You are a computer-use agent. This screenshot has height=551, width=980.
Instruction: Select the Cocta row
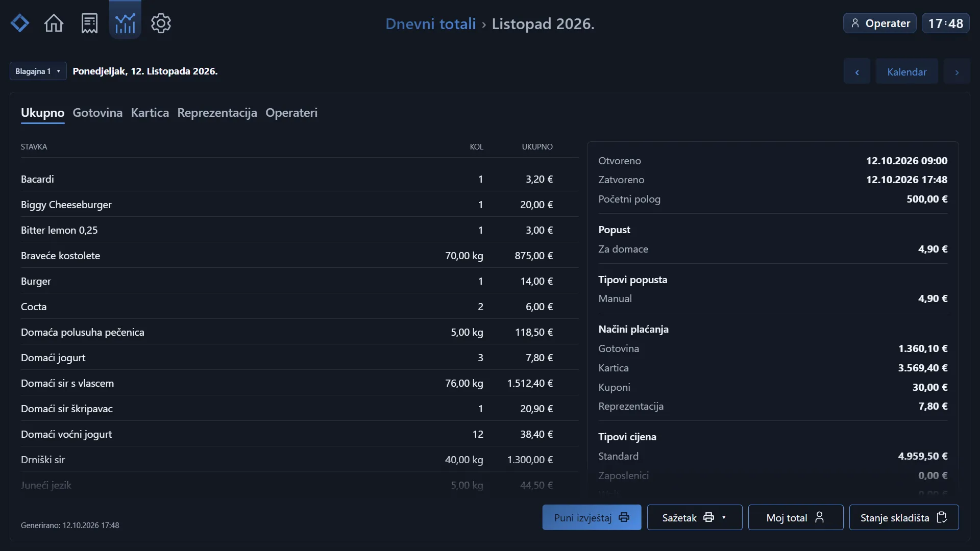(x=299, y=307)
